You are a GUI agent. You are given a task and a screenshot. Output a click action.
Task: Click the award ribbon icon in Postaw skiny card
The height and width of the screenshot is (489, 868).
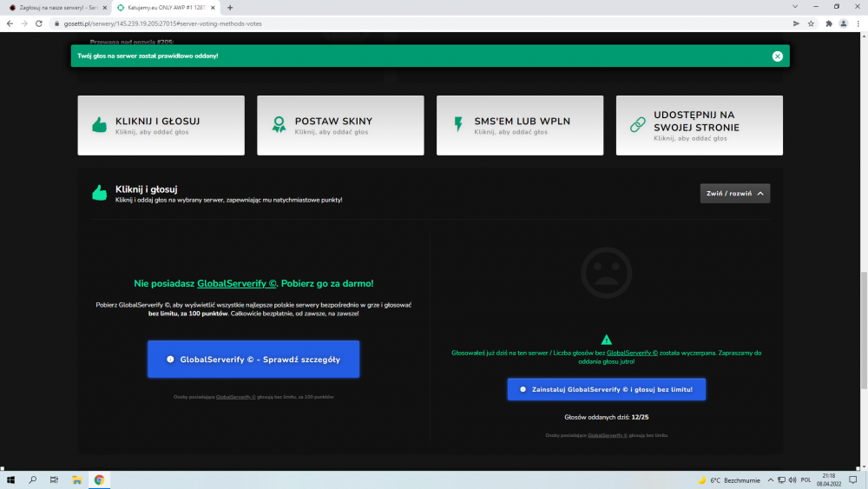point(279,124)
